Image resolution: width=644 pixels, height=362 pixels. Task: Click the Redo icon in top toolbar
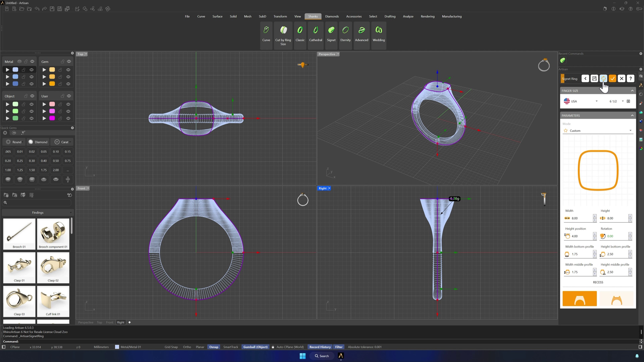pyautogui.click(x=45, y=9)
